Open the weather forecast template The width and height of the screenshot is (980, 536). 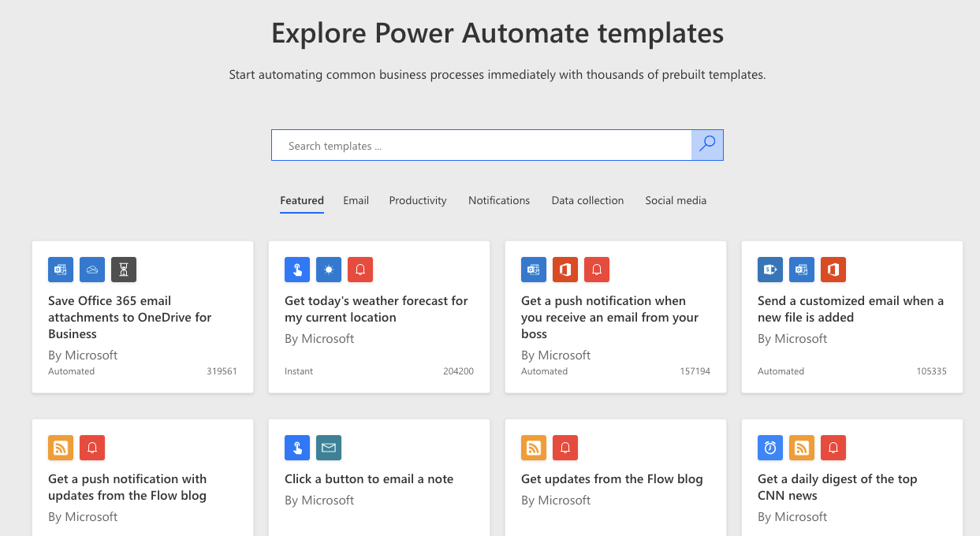click(x=377, y=309)
